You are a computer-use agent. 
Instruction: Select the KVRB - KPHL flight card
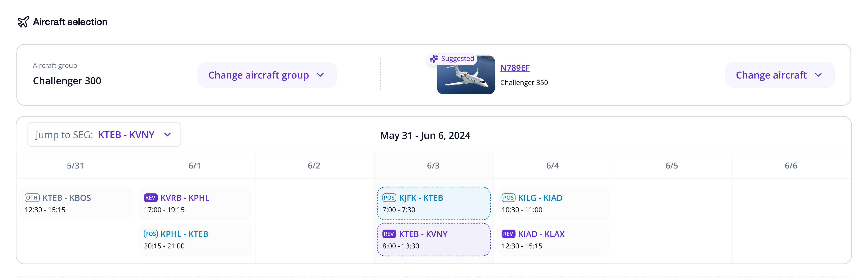pos(195,204)
